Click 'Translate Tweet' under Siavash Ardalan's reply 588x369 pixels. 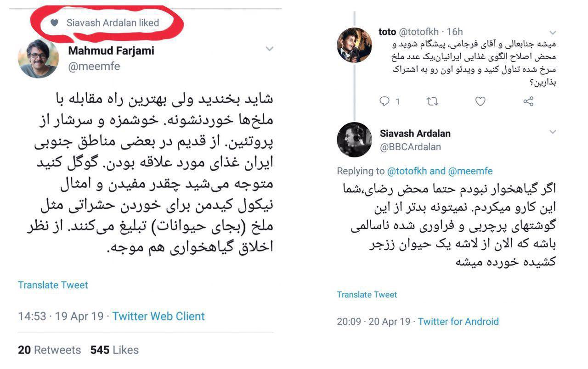click(367, 295)
